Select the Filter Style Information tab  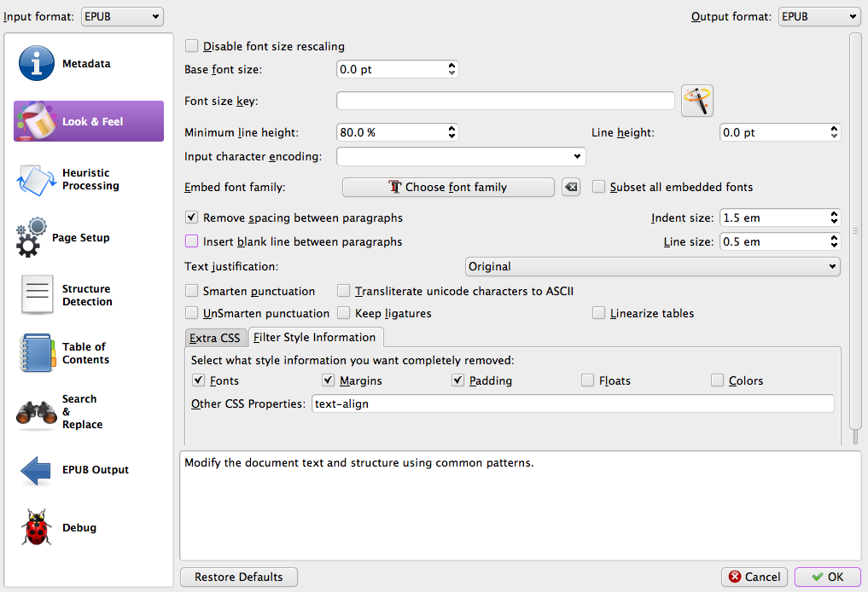[315, 337]
